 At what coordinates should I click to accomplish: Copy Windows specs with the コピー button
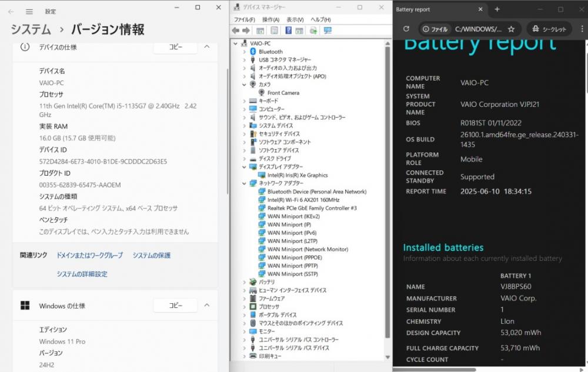pyautogui.click(x=175, y=306)
